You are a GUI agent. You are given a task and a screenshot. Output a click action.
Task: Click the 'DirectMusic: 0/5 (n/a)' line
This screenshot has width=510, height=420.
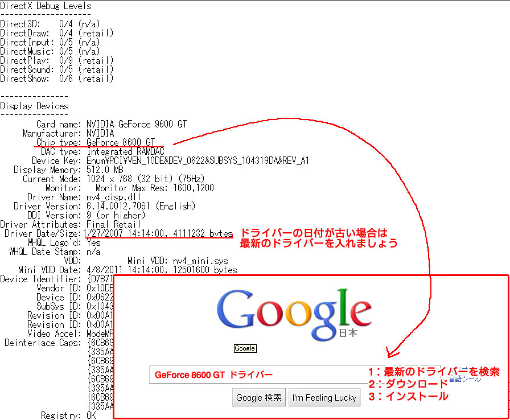50,51
